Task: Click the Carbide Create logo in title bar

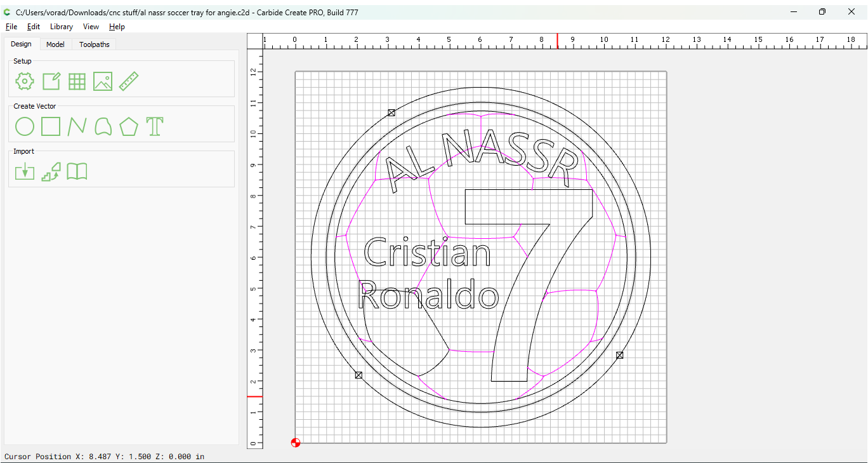Action: point(7,11)
